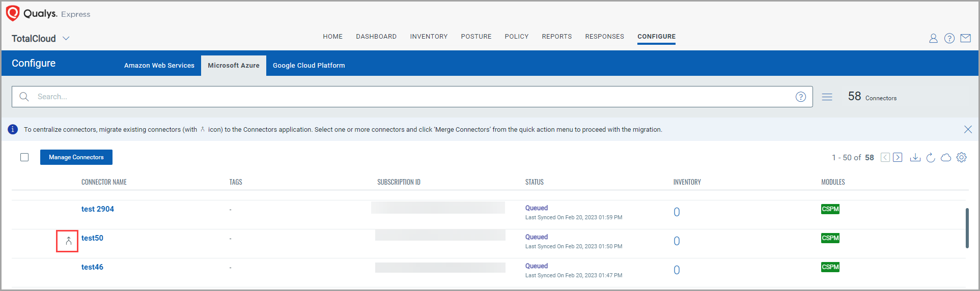Click 'Last Synced On Feb 20, 2023 01:59 PM'
Viewport: 980px width, 291px height.
[x=574, y=217]
